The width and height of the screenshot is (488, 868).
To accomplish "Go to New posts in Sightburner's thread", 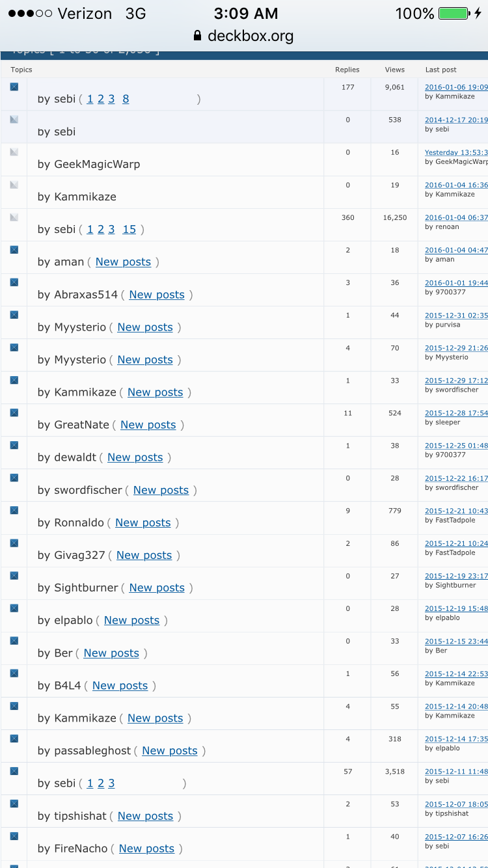I will pyautogui.click(x=157, y=588).
